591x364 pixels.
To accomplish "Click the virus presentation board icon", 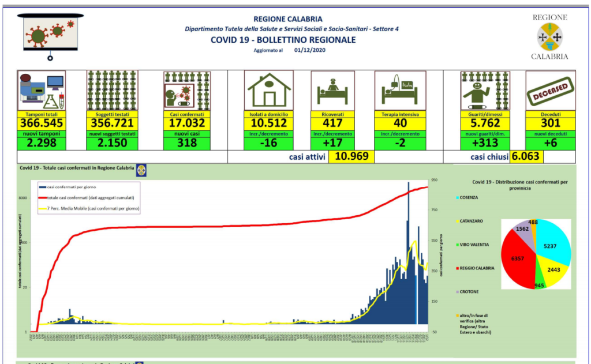I will pos(51,35).
